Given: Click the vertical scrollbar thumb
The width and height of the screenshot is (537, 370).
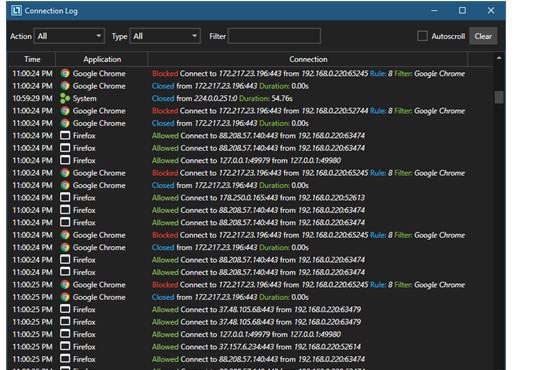Looking at the screenshot, I should click(499, 97).
